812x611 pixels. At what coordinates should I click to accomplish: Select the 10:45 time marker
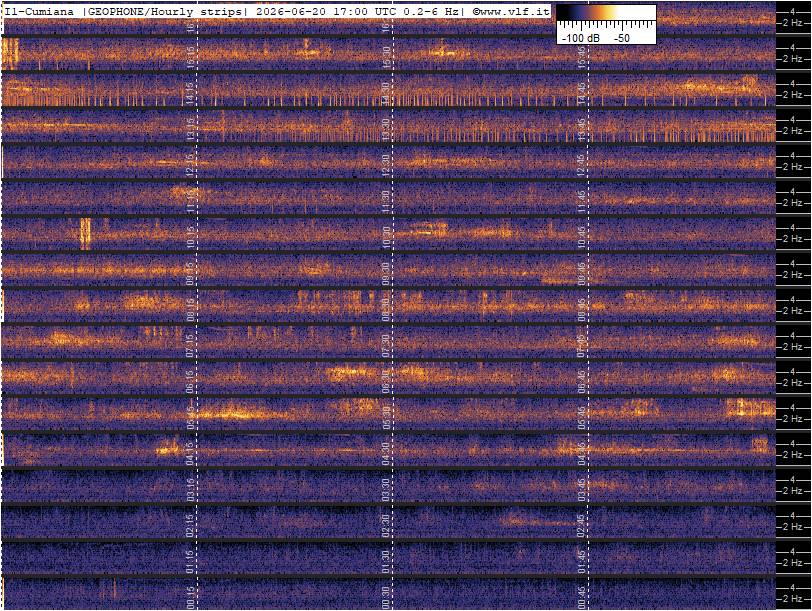[582, 238]
